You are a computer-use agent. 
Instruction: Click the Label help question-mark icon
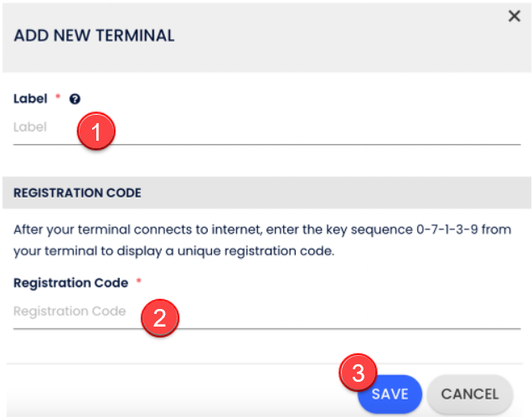(75, 99)
